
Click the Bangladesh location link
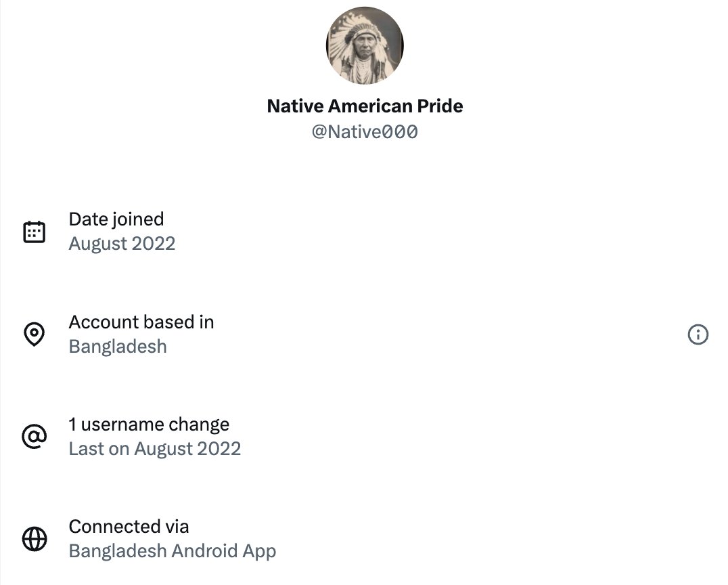click(x=117, y=346)
